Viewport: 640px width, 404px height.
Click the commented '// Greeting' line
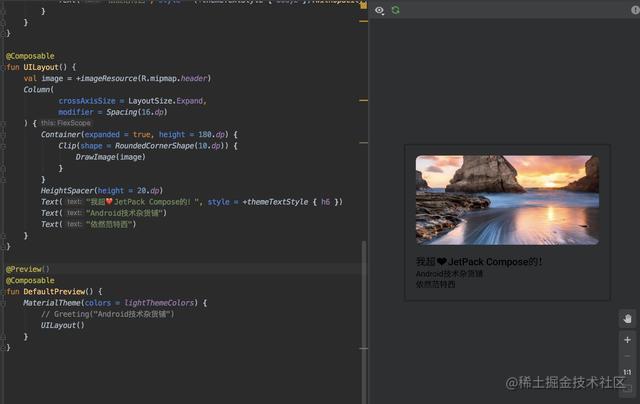(x=107, y=314)
